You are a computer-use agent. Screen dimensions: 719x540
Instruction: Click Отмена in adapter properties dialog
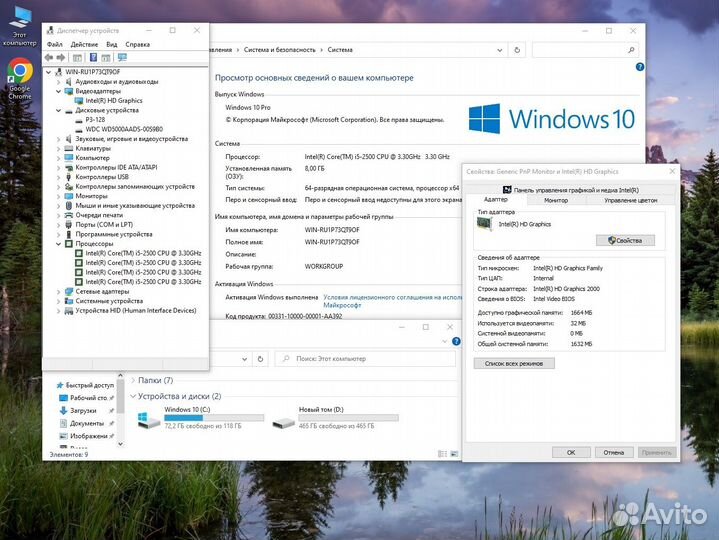point(614,452)
